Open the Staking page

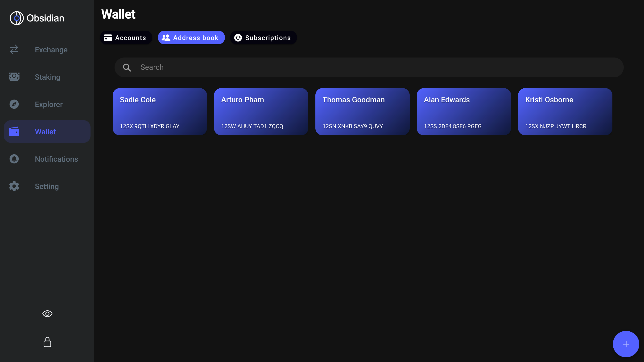(x=47, y=77)
